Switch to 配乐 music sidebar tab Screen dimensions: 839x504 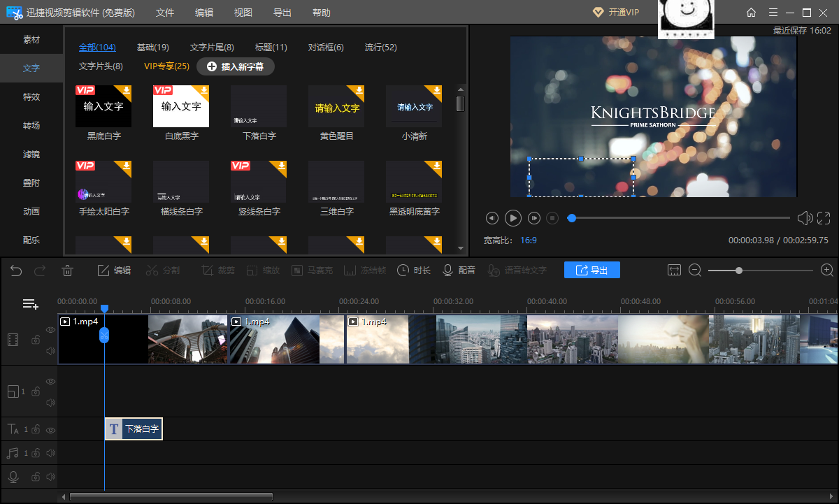[31, 240]
